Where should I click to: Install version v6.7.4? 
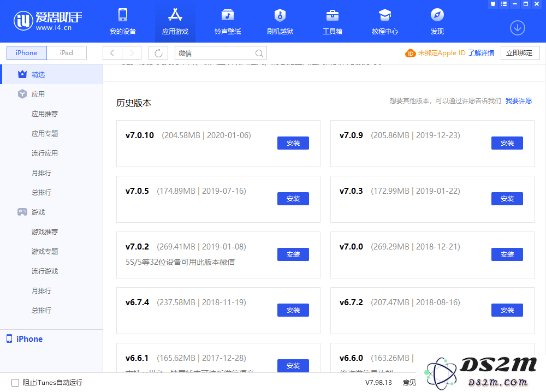[293, 310]
